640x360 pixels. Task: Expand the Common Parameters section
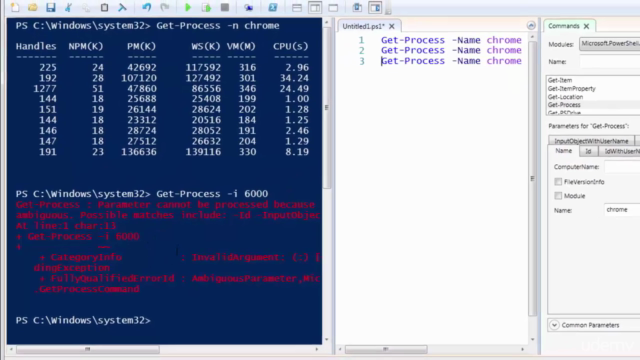pyautogui.click(x=554, y=325)
